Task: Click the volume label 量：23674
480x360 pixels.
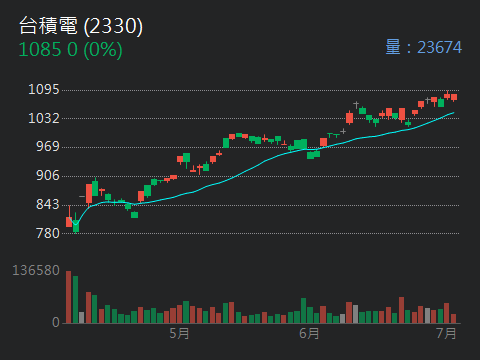Action: [424, 47]
